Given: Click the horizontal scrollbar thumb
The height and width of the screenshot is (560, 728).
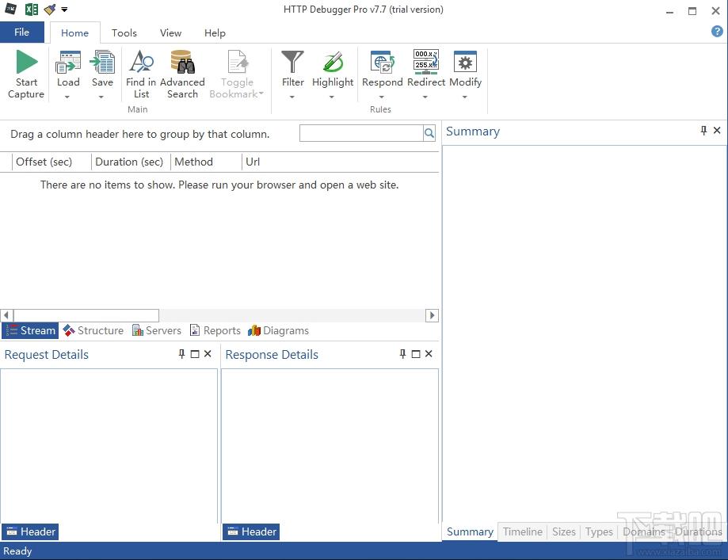Looking at the screenshot, I should coord(86,315).
